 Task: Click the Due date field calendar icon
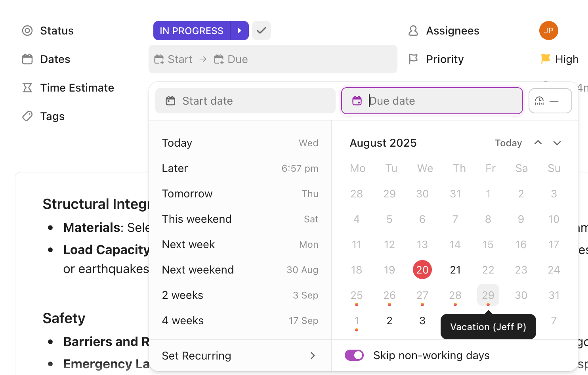click(357, 101)
